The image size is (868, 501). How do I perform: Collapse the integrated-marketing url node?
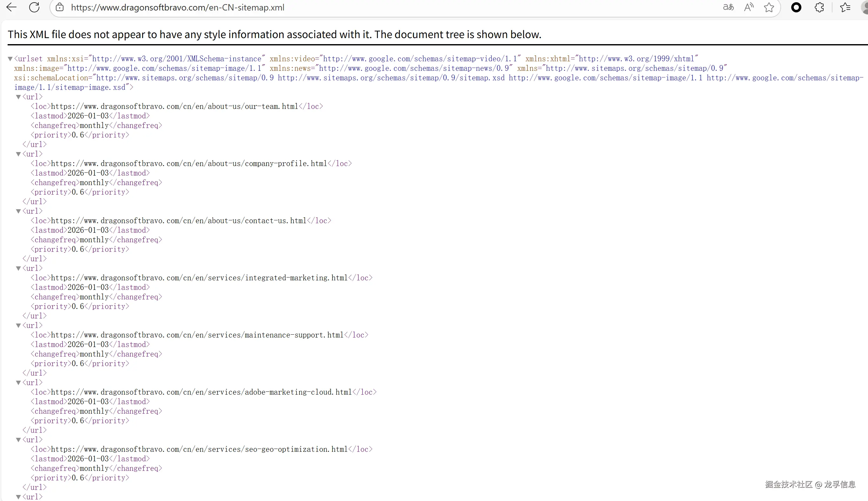point(18,268)
